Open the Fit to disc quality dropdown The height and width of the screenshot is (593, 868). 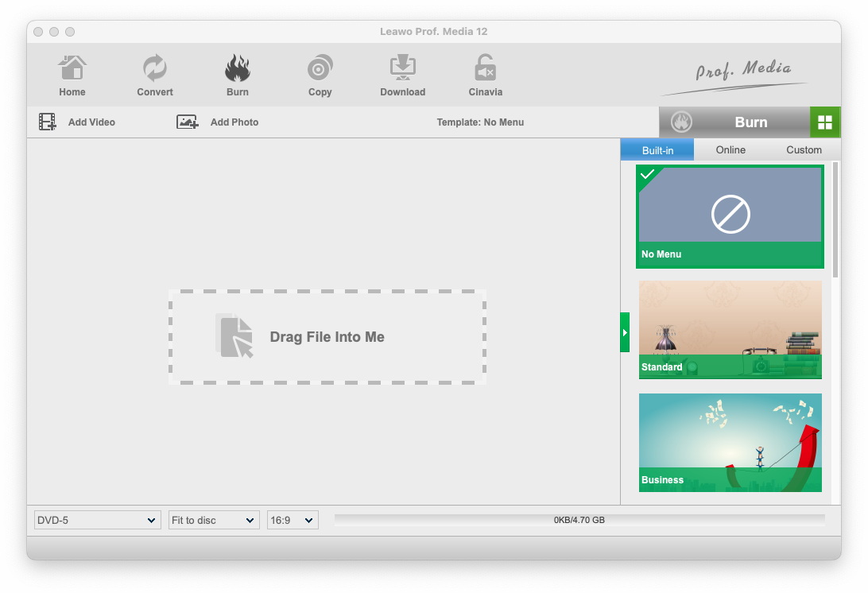tap(214, 520)
